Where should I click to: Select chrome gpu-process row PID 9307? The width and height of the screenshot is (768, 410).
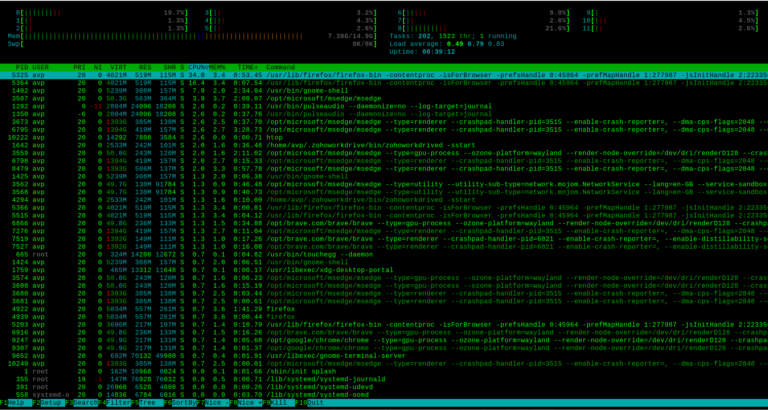pos(384,348)
